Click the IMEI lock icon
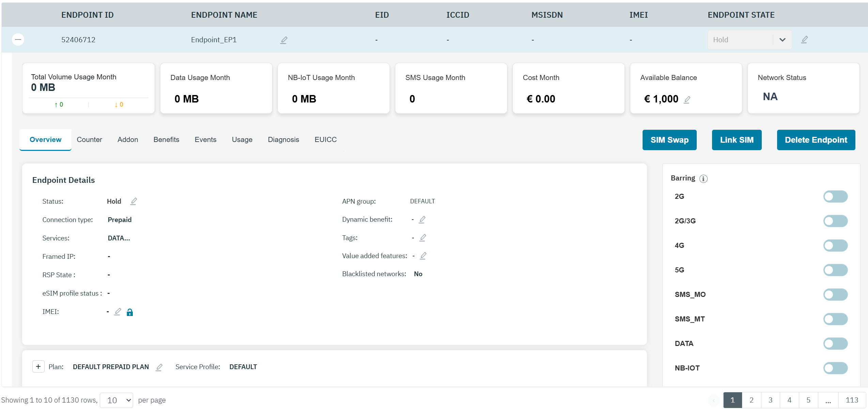 pos(130,312)
